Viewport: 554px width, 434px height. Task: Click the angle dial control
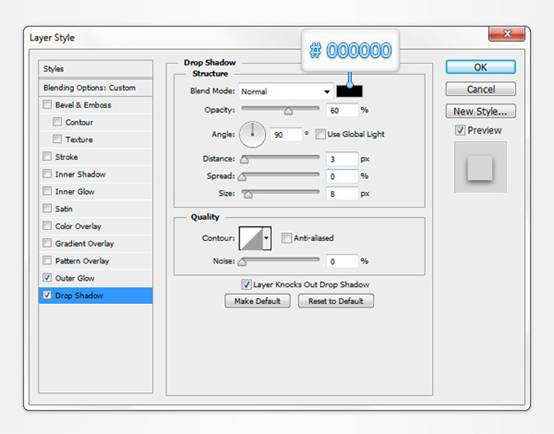pos(253,135)
